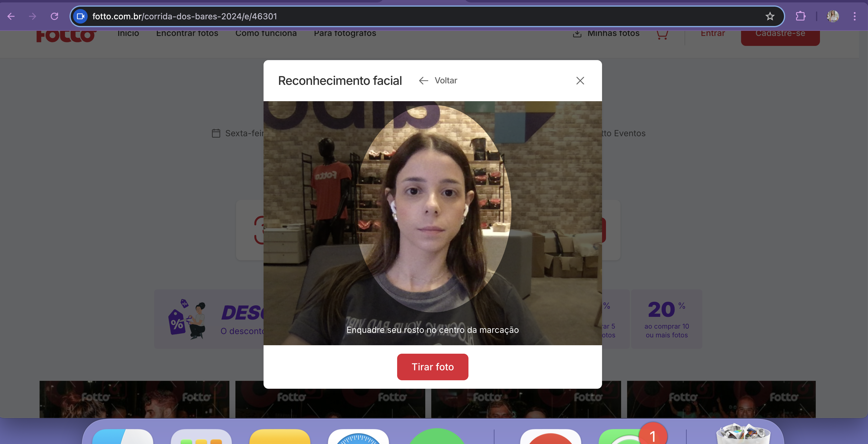This screenshot has width=868, height=444.
Task: Open the browser extensions puzzle icon
Action: (x=801, y=16)
